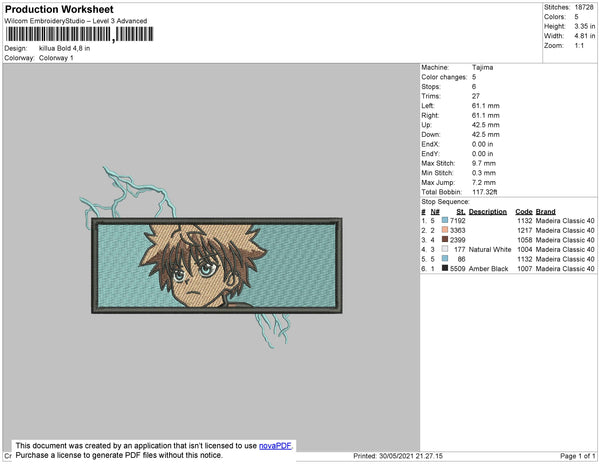Viewport: 600px width, 464px height.
Task: Click the Min Stitch value 0.3 mm
Action: click(x=484, y=173)
